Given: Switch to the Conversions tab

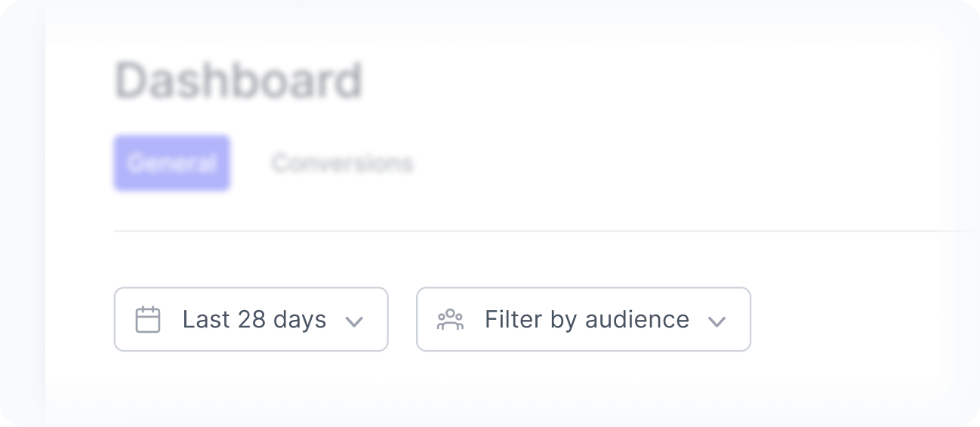Looking at the screenshot, I should pyautogui.click(x=342, y=163).
